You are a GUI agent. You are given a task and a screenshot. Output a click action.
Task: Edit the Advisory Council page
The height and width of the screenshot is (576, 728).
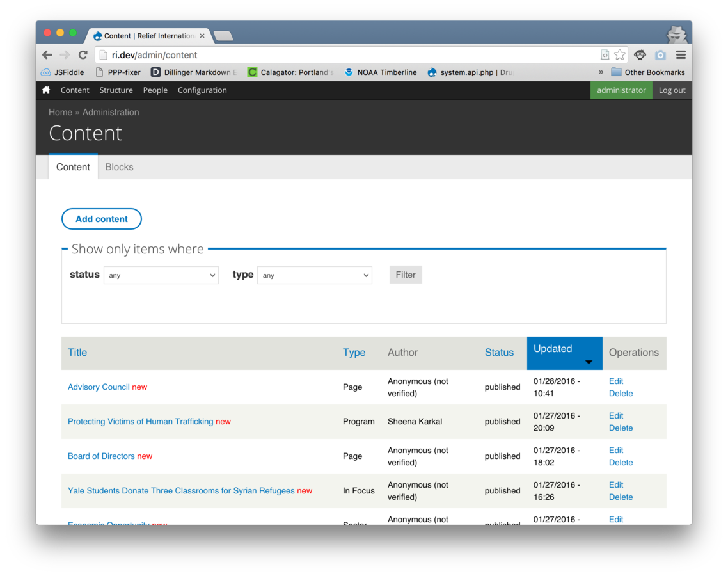(x=615, y=381)
